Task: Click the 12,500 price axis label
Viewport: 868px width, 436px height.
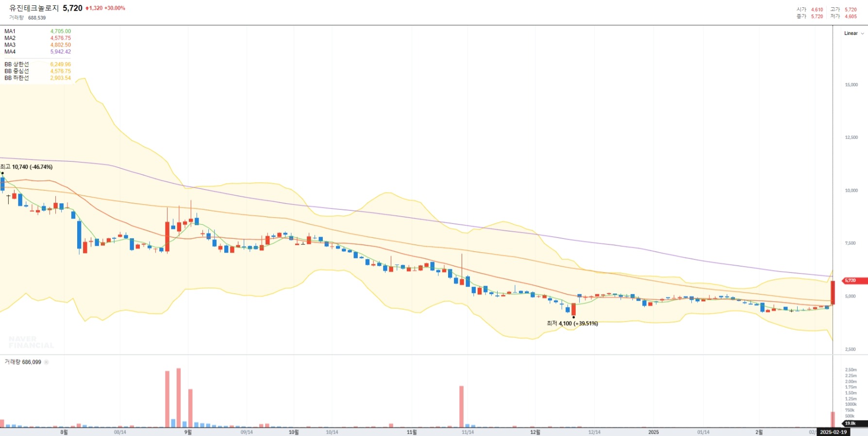Action: [x=851, y=138]
